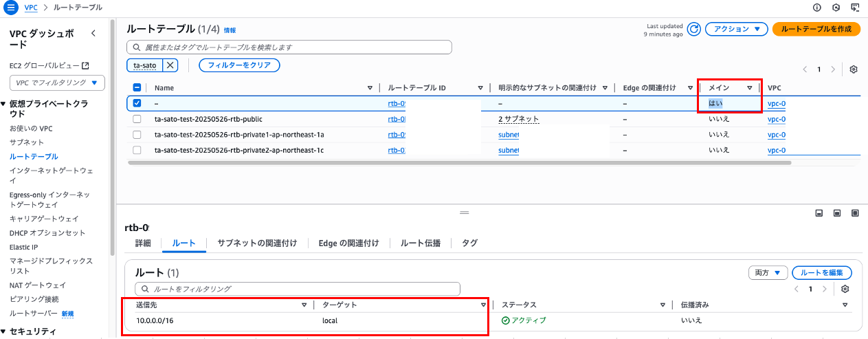Open インターネットゲートウェイ in sidebar
Image resolution: width=868 pixels, height=339 pixels.
point(52,175)
